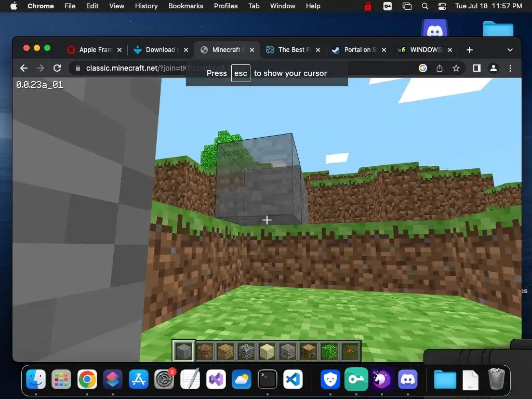Image resolution: width=532 pixels, height=399 pixels.
Task: Click the date and time in the menu bar
Action: tap(488, 6)
